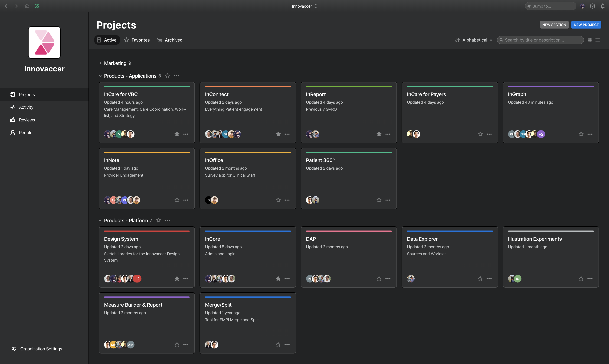Expand the Marketing section
Screen dimensions: 609x364
100,63
